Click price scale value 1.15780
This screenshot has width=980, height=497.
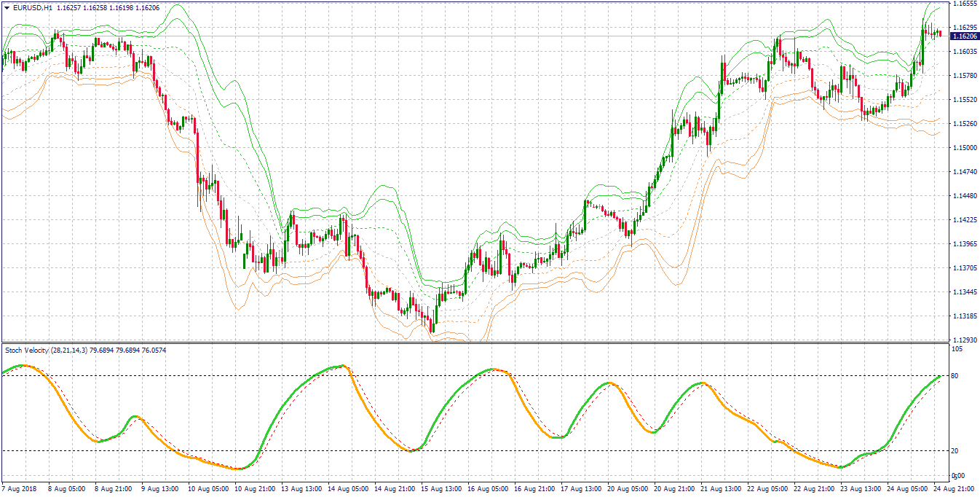pyautogui.click(x=965, y=76)
